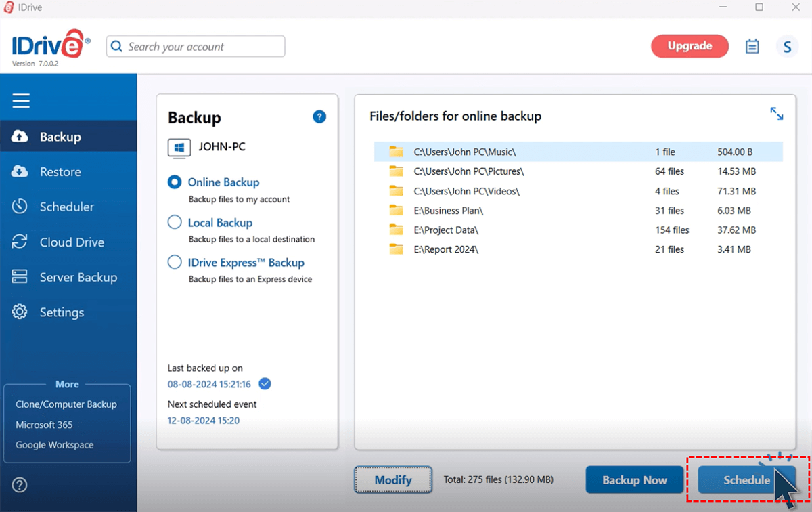Select the Online Backup radio option

point(175,182)
